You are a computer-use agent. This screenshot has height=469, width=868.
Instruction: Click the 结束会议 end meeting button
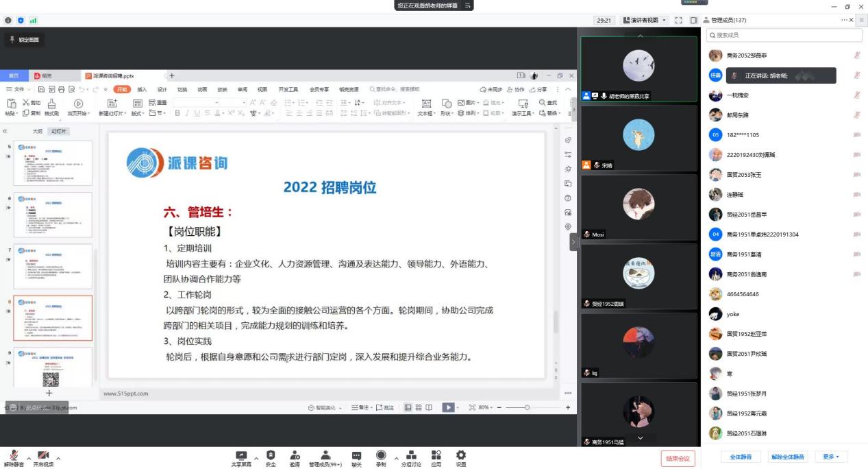click(678, 458)
